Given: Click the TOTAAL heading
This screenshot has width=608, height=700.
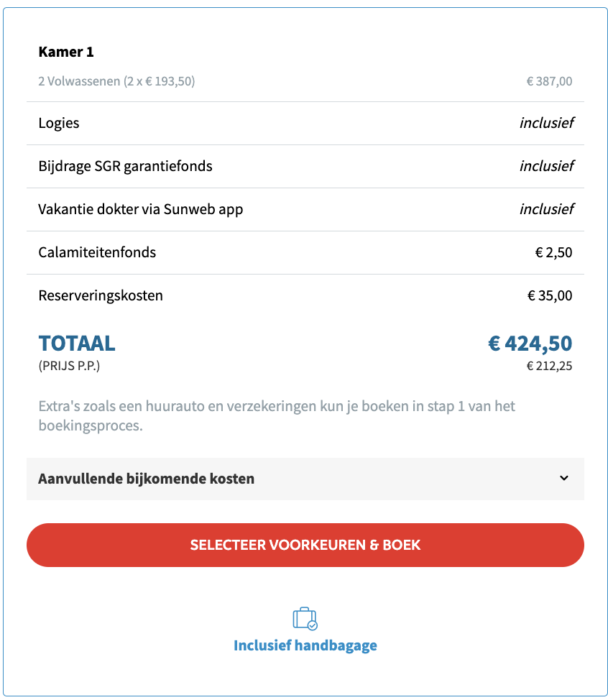Looking at the screenshot, I should 77,344.
